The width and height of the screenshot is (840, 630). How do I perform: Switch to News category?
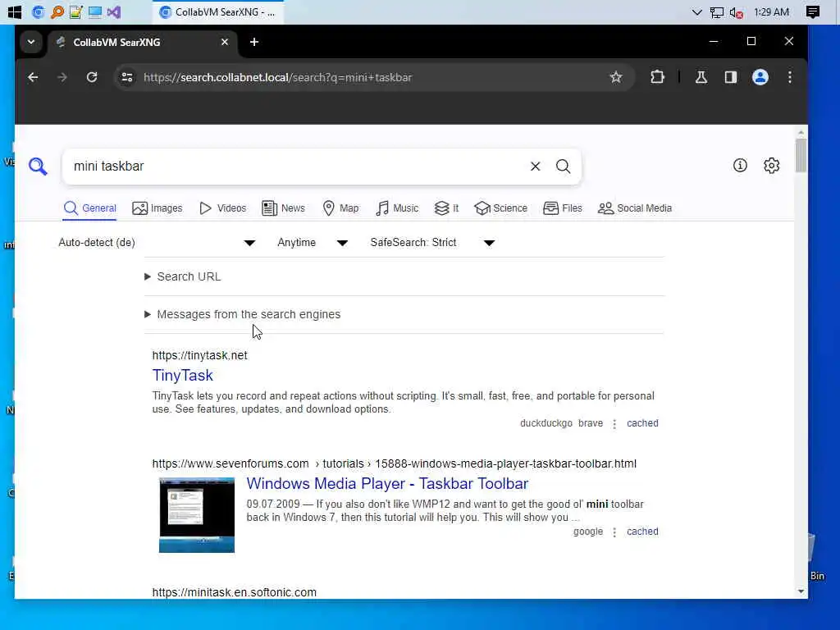(x=283, y=208)
